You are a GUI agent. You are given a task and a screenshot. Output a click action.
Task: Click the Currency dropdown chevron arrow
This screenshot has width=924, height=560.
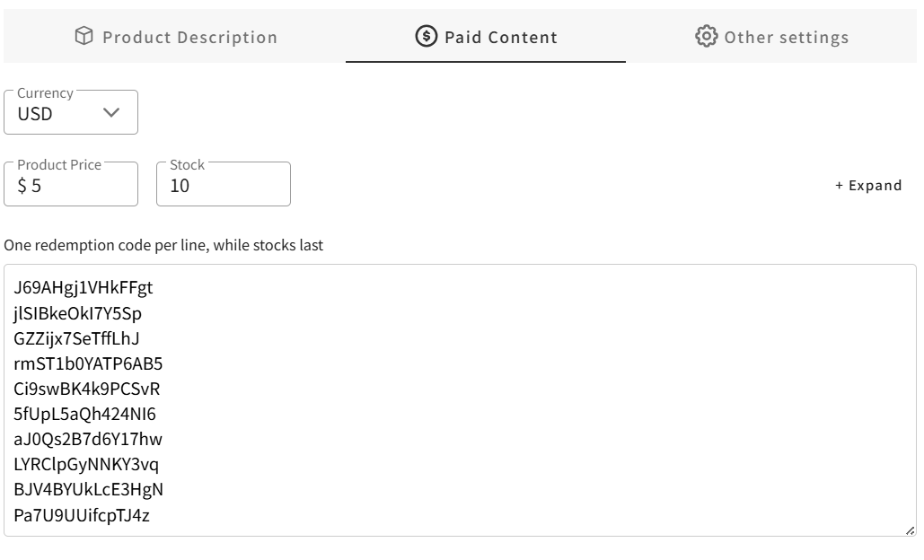point(111,113)
